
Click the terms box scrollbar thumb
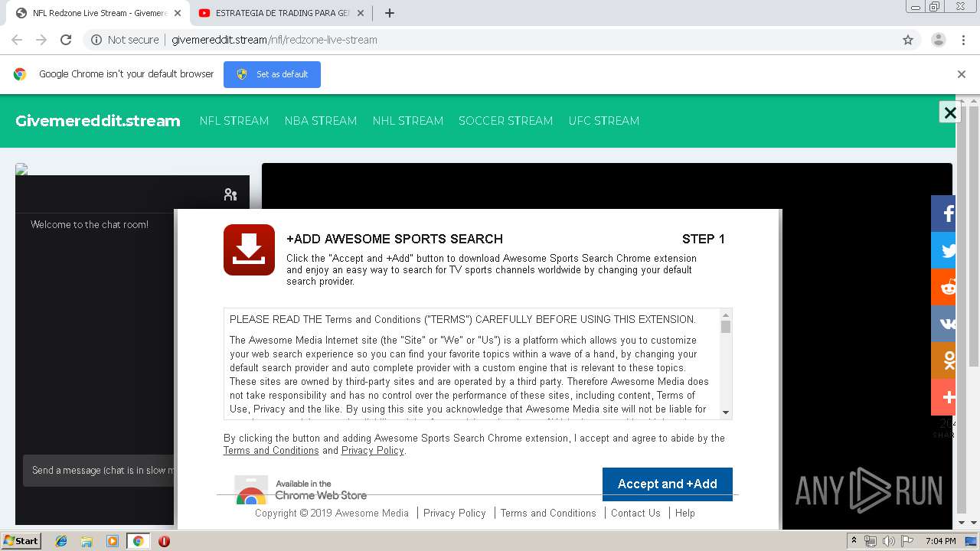pos(726,328)
